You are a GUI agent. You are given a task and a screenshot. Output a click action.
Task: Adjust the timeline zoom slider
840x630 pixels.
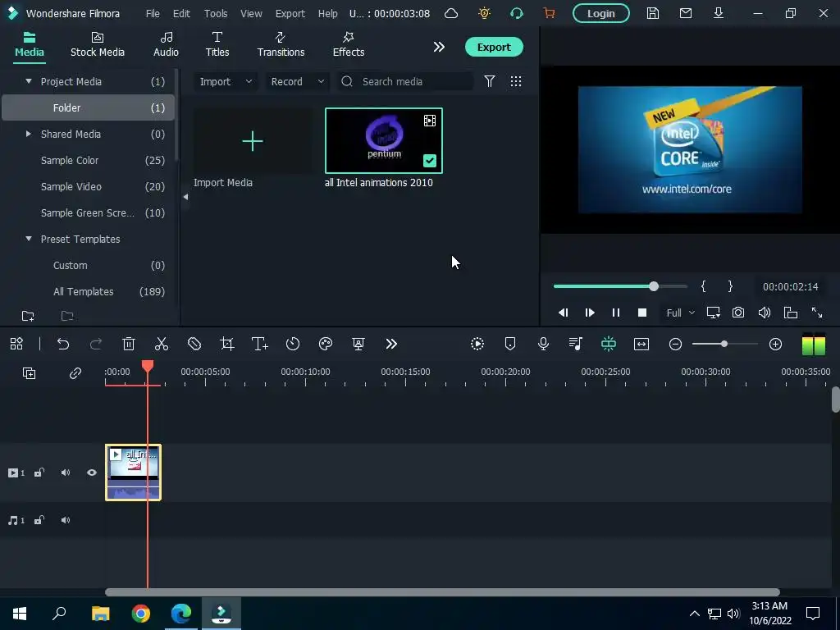pos(725,344)
